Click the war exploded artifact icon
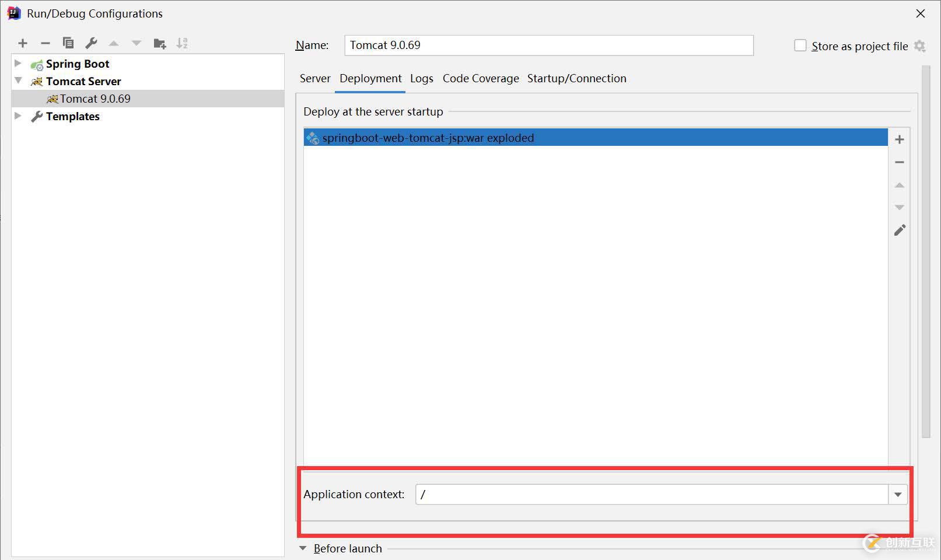Screen dimensions: 941x560 click(313, 138)
